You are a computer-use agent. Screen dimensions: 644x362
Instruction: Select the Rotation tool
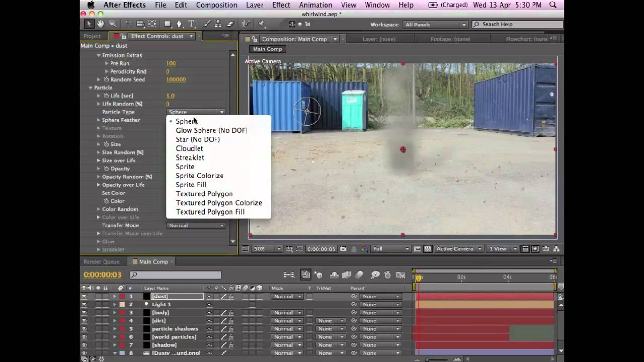click(128, 24)
